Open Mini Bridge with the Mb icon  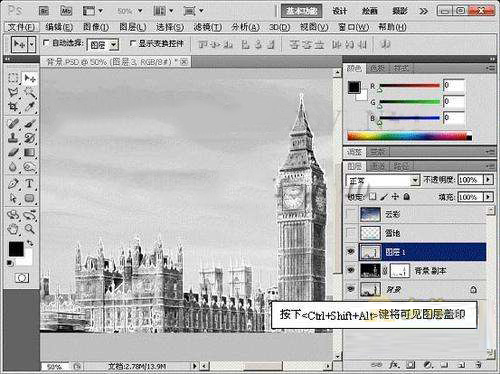(x=66, y=11)
